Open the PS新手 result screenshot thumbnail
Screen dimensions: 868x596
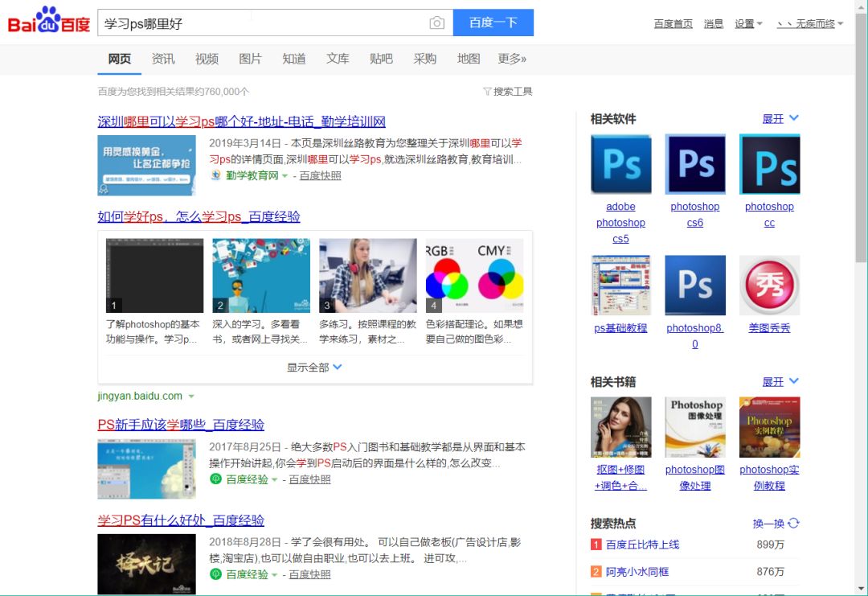coord(147,469)
